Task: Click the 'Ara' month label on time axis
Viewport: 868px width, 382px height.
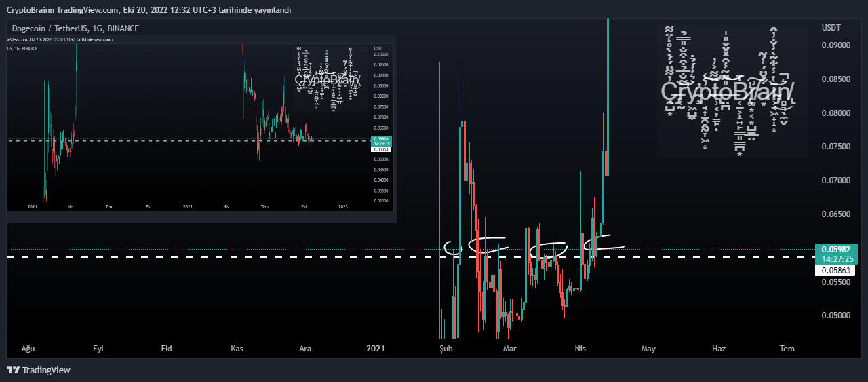Action: click(305, 349)
